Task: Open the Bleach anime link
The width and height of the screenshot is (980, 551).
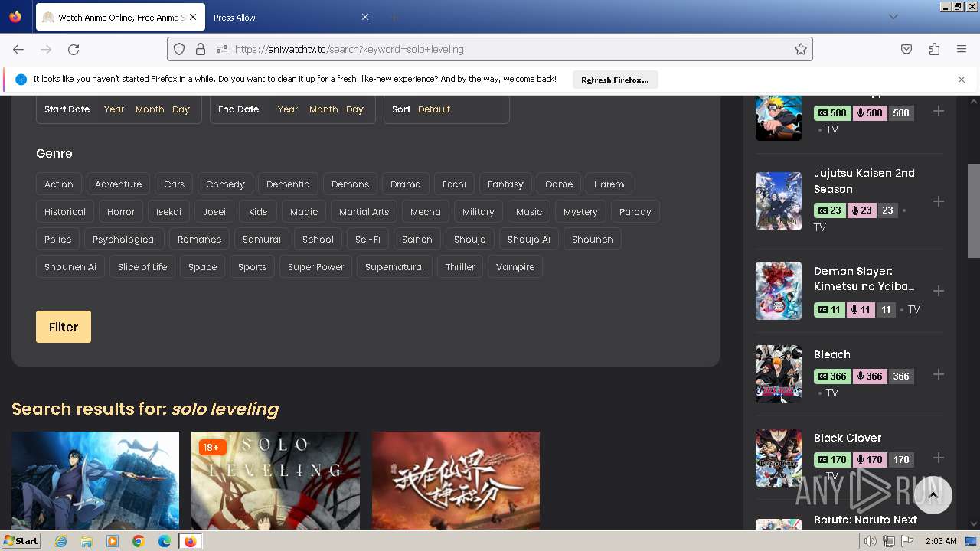Action: coord(832,354)
